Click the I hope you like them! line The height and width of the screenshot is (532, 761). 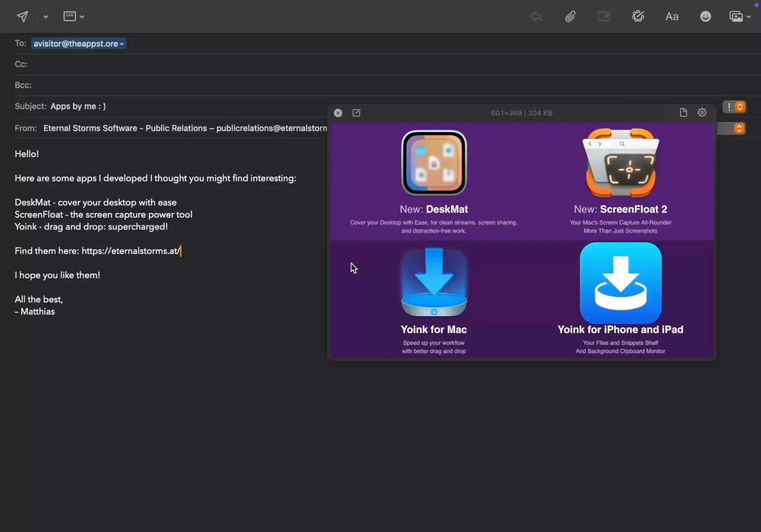point(57,275)
